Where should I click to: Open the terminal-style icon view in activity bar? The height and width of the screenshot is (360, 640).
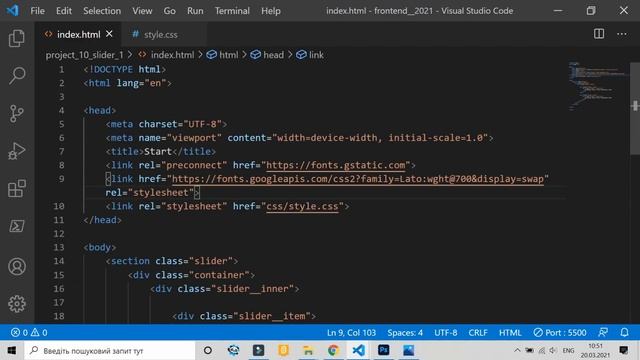pos(17,226)
